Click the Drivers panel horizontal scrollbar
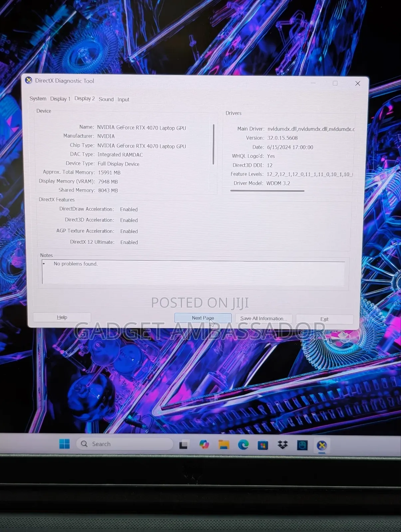The image size is (401, 532). (267, 191)
